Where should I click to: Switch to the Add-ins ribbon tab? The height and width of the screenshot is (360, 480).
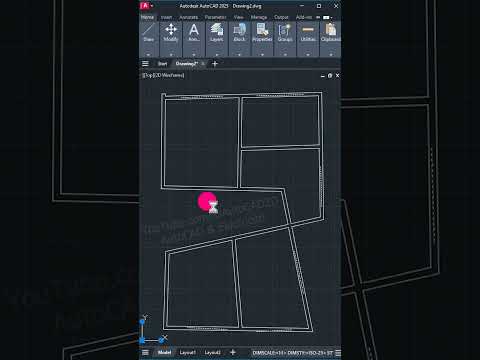click(304, 17)
